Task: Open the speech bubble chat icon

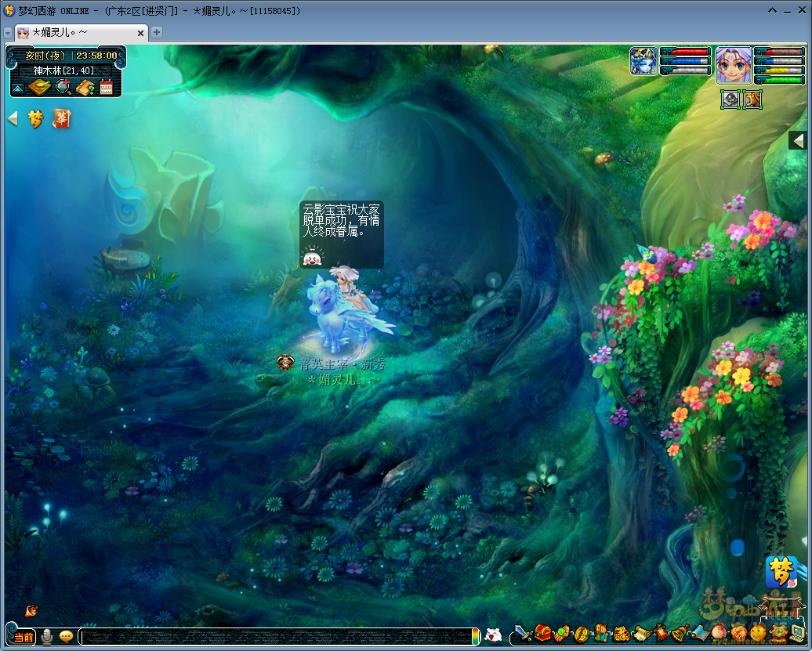Action: [x=67, y=636]
